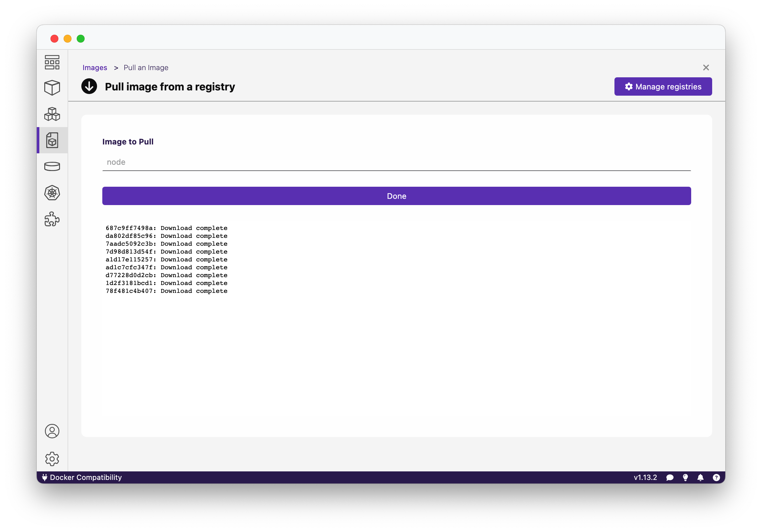Click the Done button
This screenshot has width=762, height=532.
[x=397, y=196]
